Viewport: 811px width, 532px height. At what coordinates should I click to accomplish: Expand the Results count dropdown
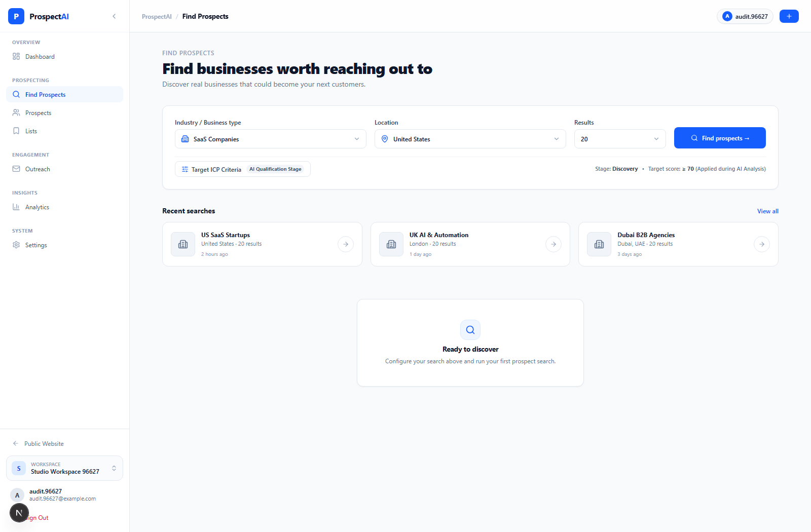pyautogui.click(x=620, y=139)
